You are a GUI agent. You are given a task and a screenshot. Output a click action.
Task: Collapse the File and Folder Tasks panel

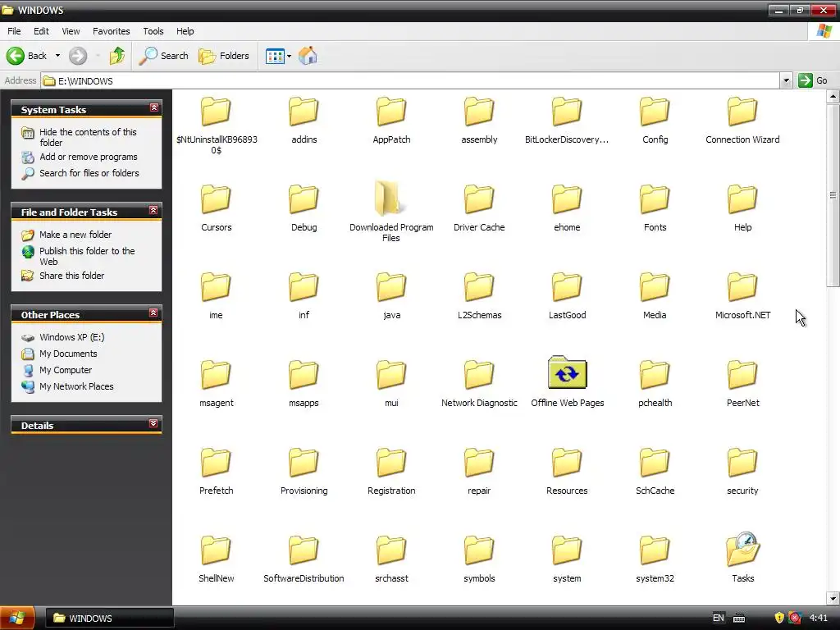point(153,210)
